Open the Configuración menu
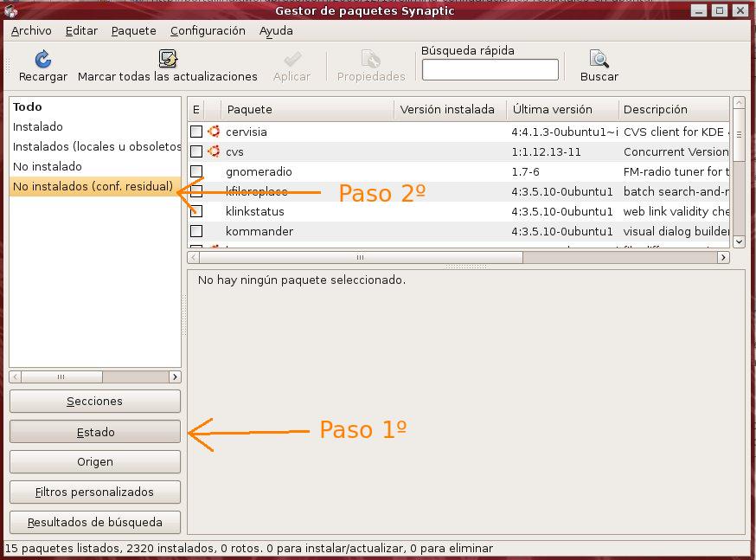756x560 pixels. (208, 31)
